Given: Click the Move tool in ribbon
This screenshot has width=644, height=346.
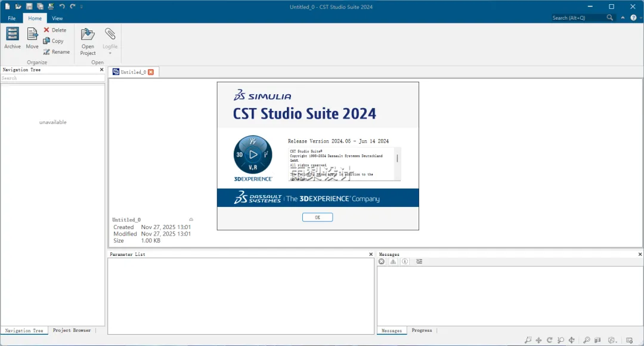Looking at the screenshot, I should point(32,38).
